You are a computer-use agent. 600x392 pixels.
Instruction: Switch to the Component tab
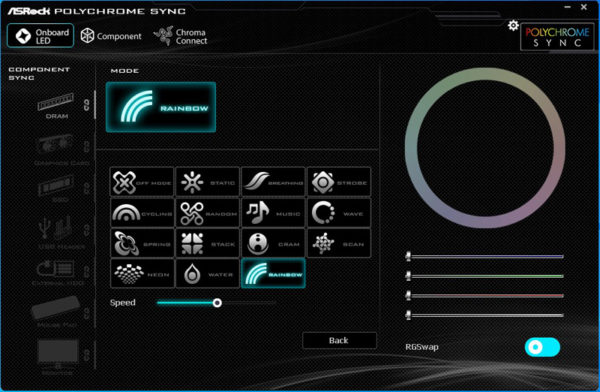(x=111, y=36)
